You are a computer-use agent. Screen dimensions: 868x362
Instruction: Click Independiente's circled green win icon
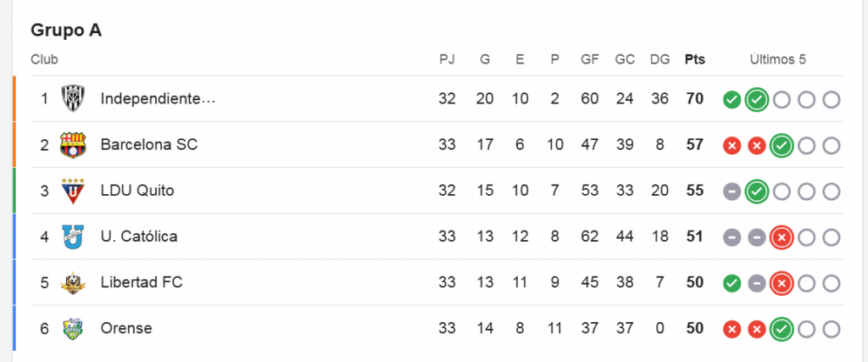pyautogui.click(x=757, y=100)
